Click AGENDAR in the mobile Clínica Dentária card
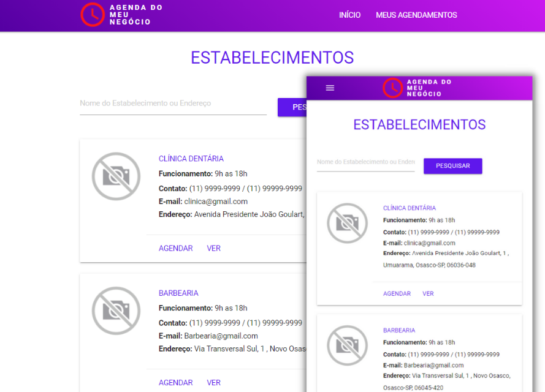Screen dimensions: 545x392 pyautogui.click(x=397, y=293)
